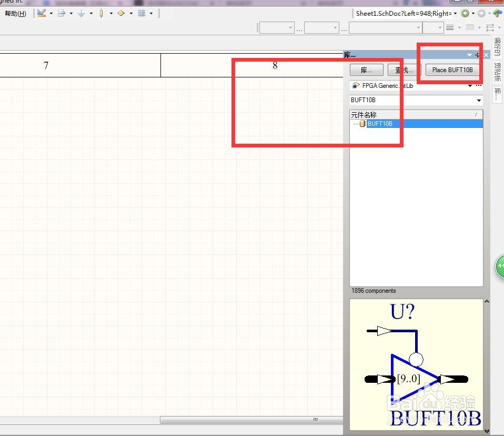The height and width of the screenshot is (436, 504).
Task: Expand the alignment tools dropdown arrow
Action: tap(71, 14)
